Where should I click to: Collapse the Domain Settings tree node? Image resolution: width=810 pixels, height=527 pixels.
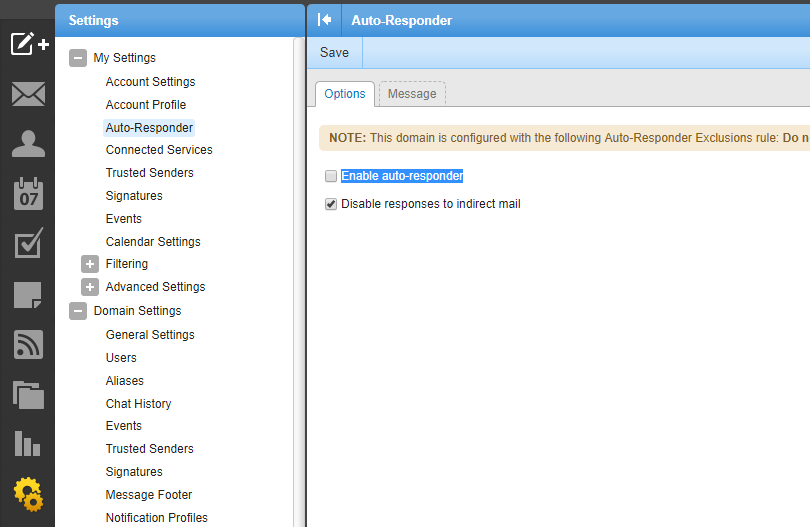pos(78,311)
